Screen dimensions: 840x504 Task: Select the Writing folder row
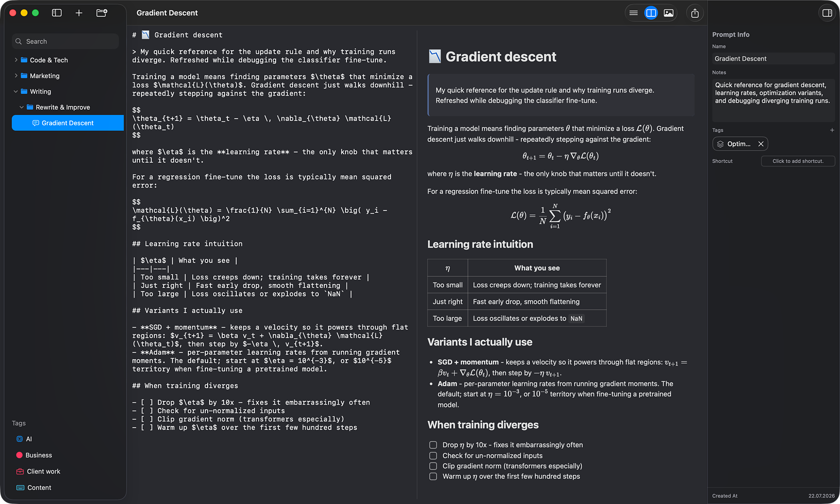pyautogui.click(x=67, y=91)
